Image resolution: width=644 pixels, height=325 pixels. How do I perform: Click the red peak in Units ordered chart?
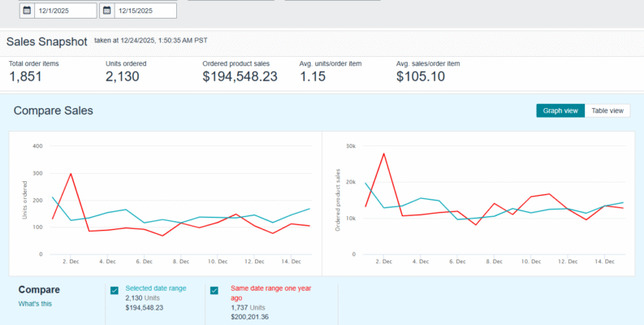coord(71,173)
